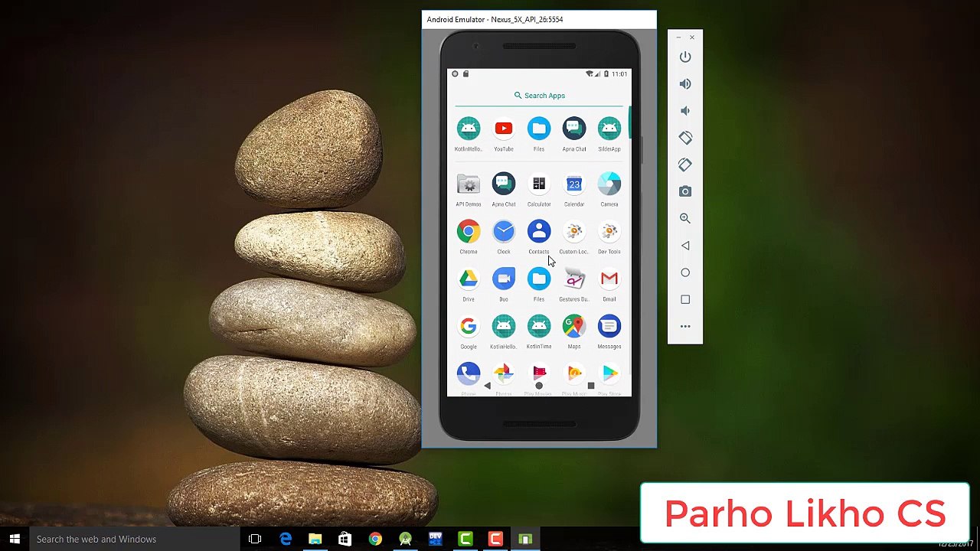
Task: Open the YouTube app
Action: pyautogui.click(x=504, y=129)
